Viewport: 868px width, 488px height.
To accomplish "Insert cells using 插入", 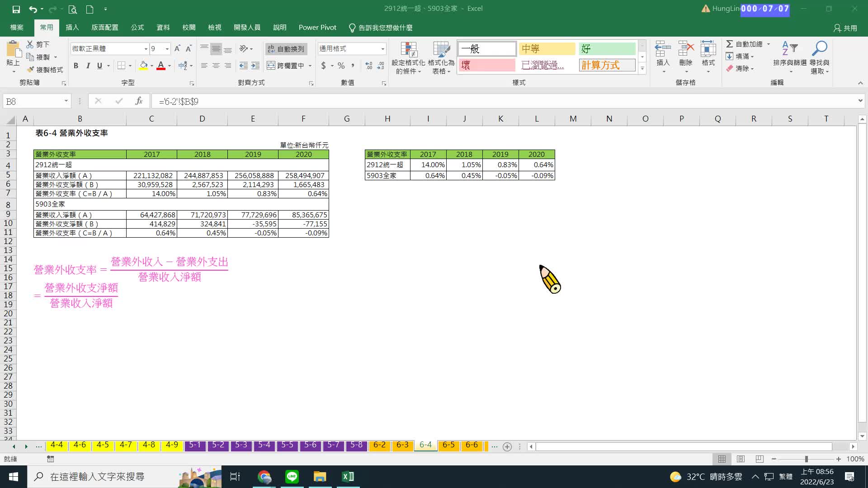I will (663, 56).
